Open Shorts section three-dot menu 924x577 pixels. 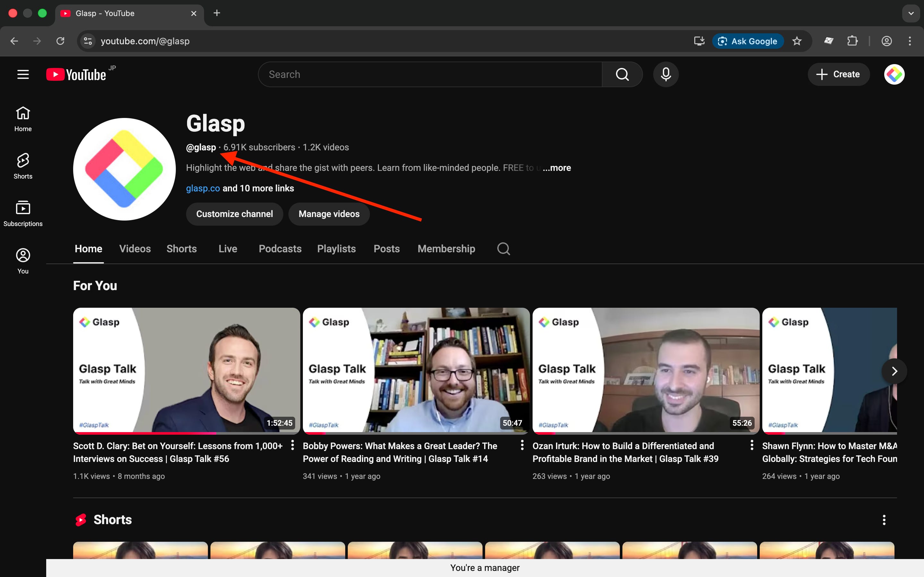pos(884,520)
